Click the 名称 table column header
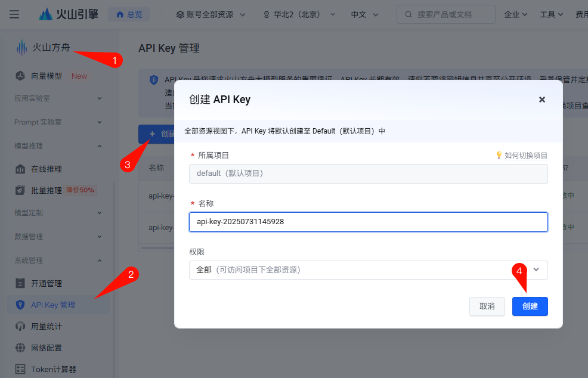Screen dimensions: 588x378 tap(156, 168)
